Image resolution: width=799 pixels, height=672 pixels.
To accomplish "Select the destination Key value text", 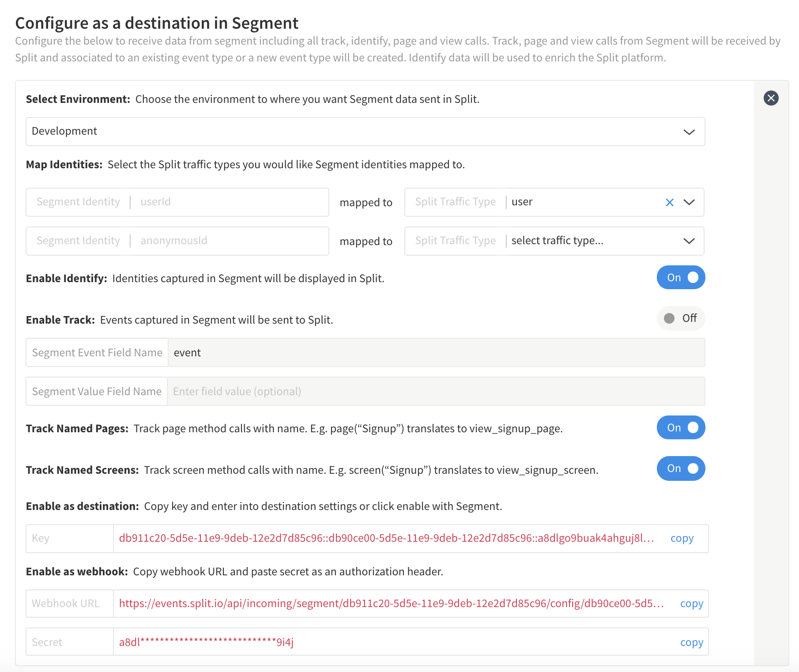I will click(386, 538).
